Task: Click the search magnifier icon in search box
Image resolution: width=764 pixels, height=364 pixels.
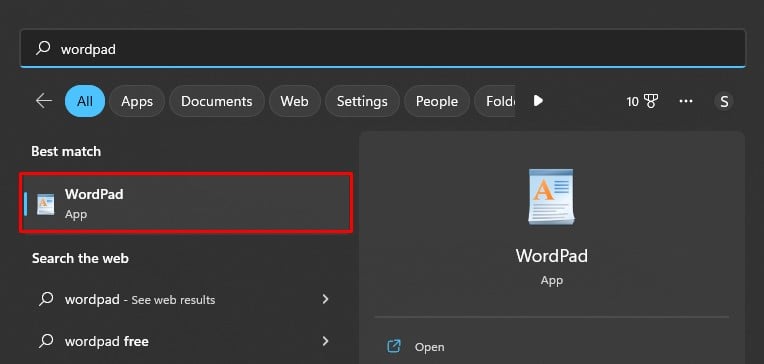Action: click(x=43, y=48)
